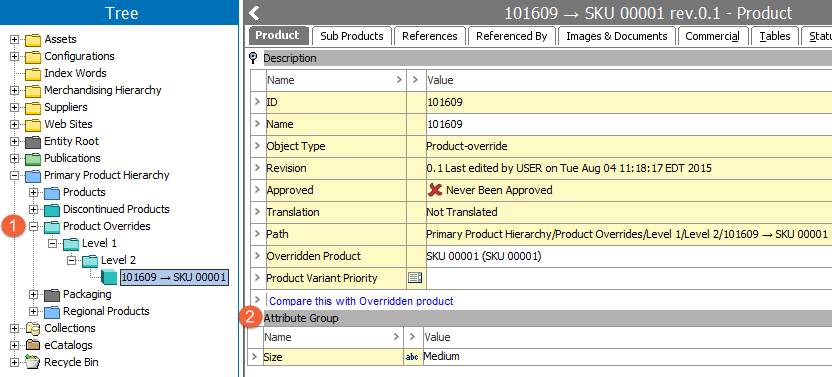Image resolution: width=832 pixels, height=377 pixels.
Task: Click the green Publications folder icon
Action: [33, 159]
